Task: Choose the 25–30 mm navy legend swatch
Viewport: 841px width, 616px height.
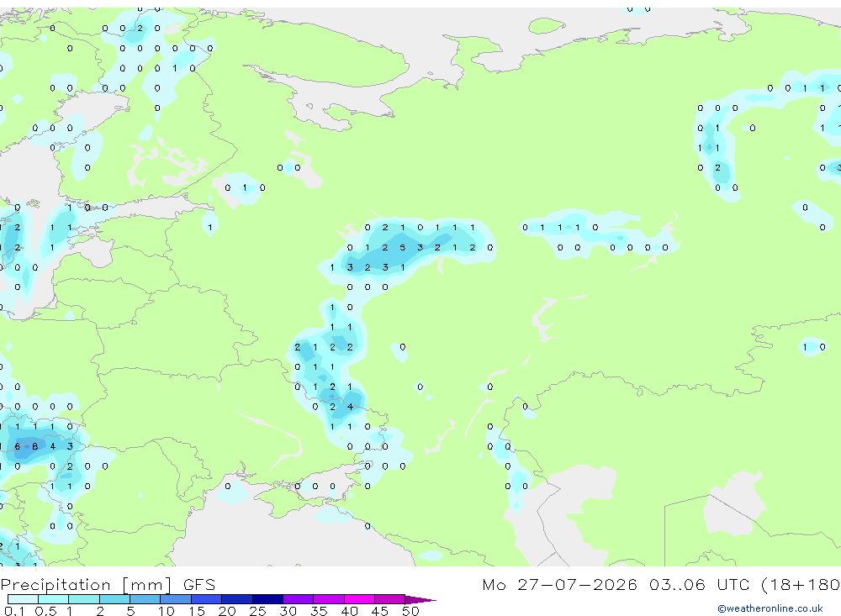Action: point(267,599)
